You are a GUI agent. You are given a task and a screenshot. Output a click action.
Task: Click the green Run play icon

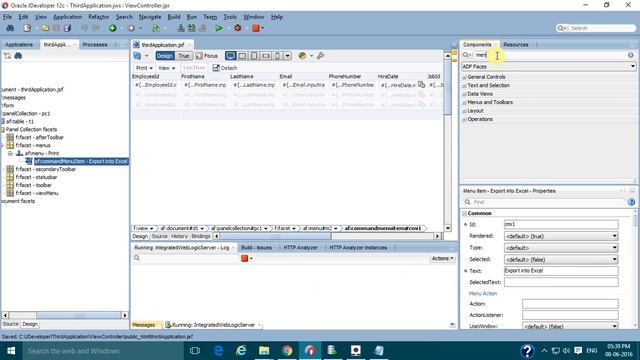coord(219,28)
